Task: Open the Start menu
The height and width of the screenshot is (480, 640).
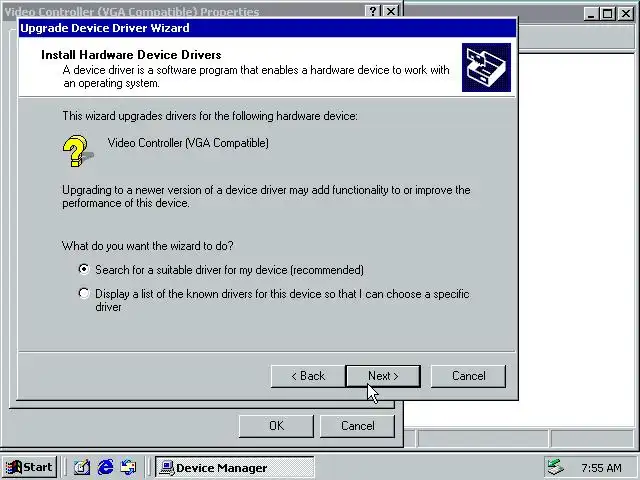Action: click(29, 467)
